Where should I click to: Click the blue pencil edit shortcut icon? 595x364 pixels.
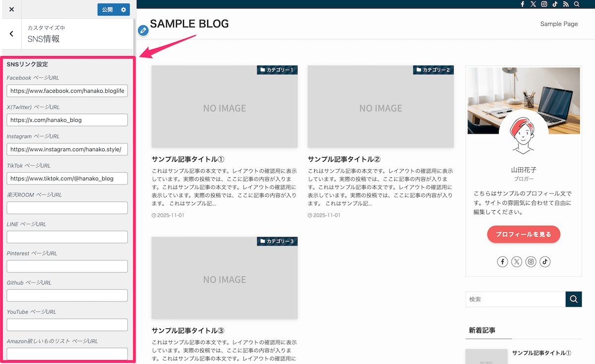tap(143, 30)
